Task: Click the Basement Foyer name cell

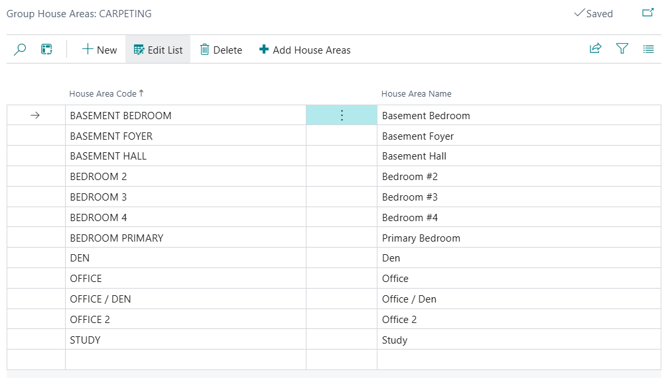Action: click(519, 136)
